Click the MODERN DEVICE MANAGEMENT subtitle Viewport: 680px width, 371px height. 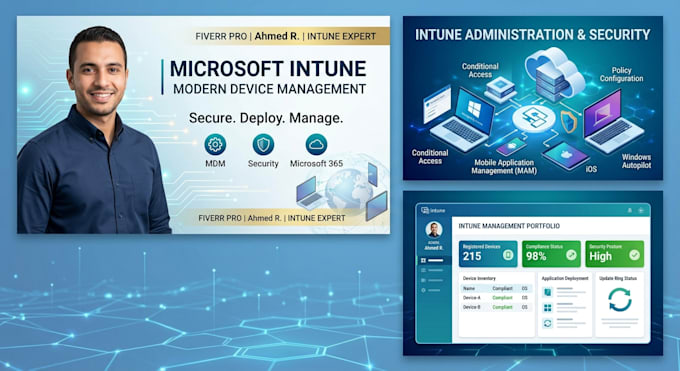point(269,89)
